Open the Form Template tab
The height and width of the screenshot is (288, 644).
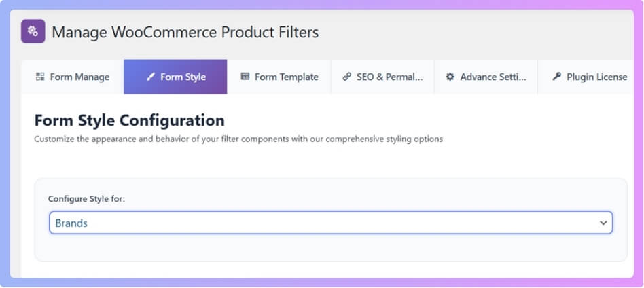pyautogui.click(x=279, y=77)
